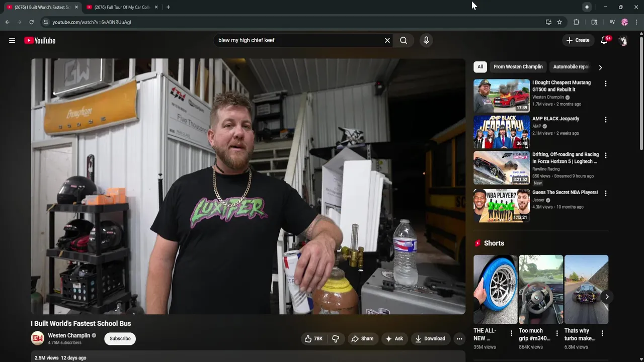Viewport: 644px width, 362px height.
Task: Focus the browser address bar URL
Action: click(92, 22)
